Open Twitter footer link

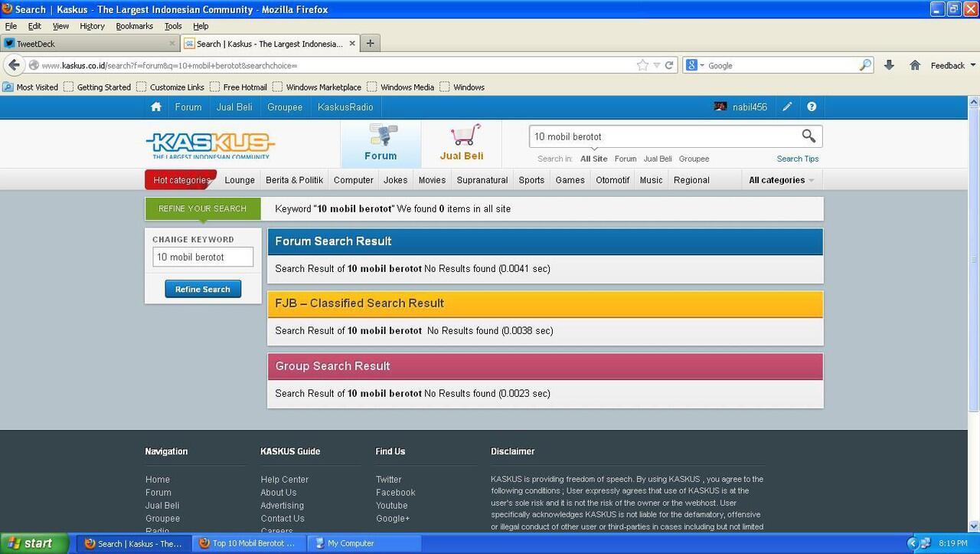click(x=388, y=480)
